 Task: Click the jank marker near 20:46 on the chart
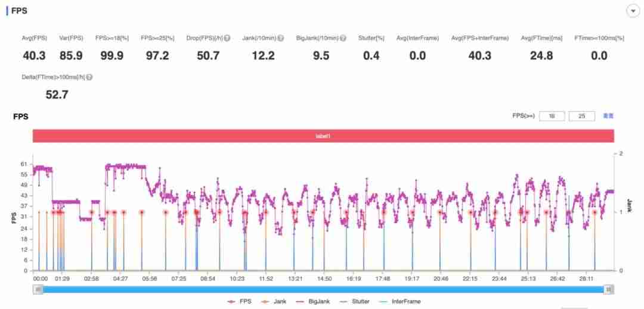[440, 213]
